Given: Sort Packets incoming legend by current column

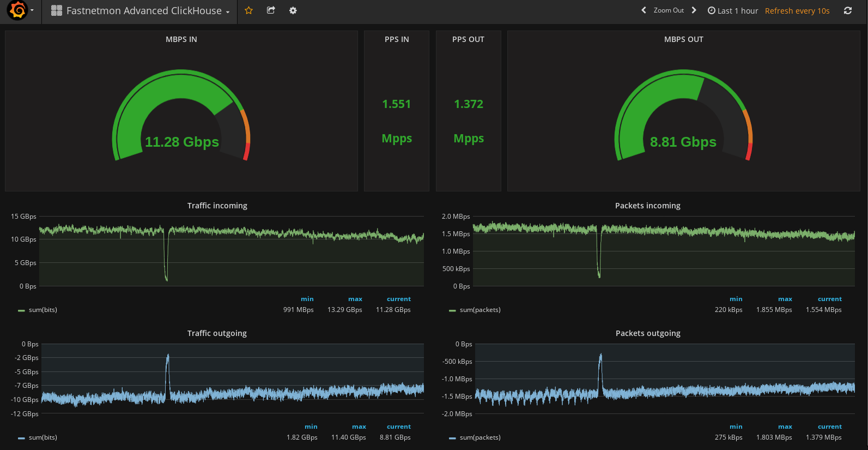Looking at the screenshot, I should (x=829, y=299).
